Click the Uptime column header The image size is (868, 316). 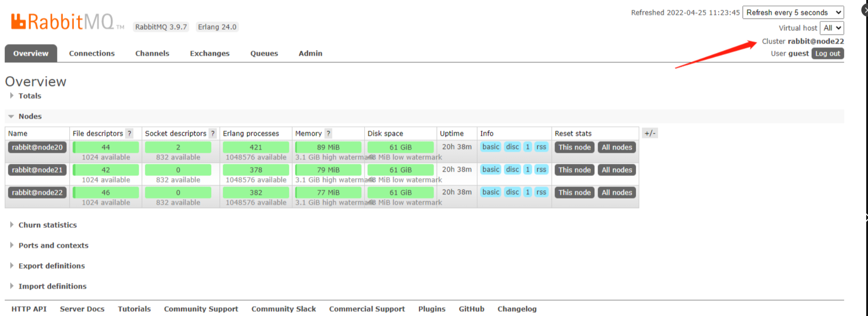point(452,133)
